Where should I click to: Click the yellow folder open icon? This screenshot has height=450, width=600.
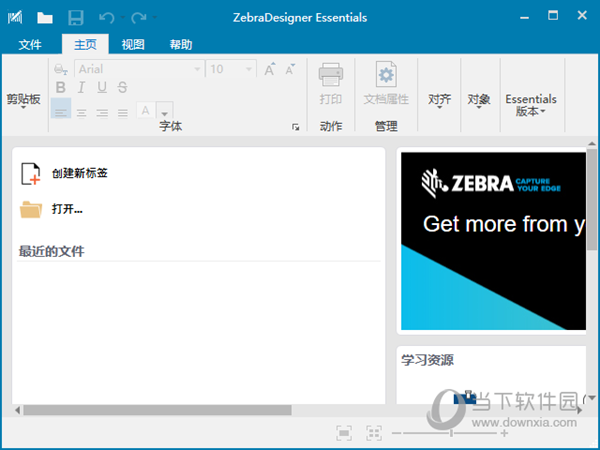pyautogui.click(x=31, y=209)
